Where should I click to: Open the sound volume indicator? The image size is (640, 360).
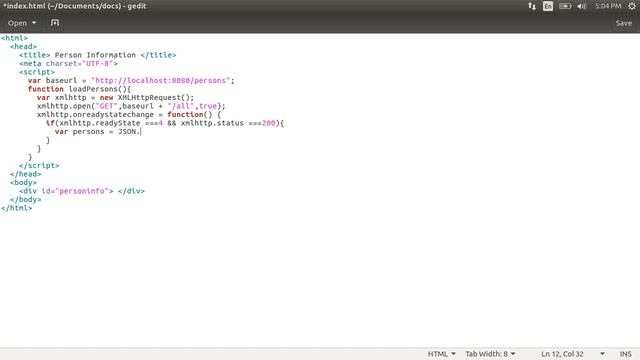click(x=582, y=6)
